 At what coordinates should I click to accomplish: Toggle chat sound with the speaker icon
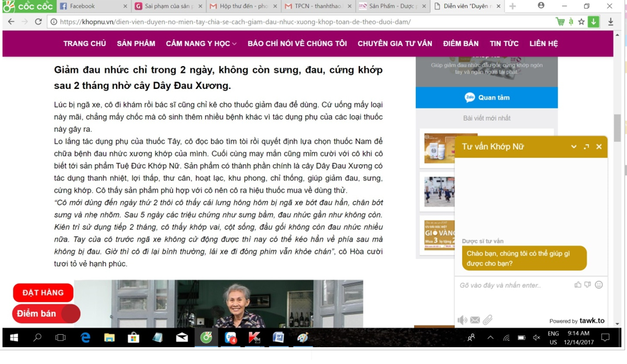(462, 320)
